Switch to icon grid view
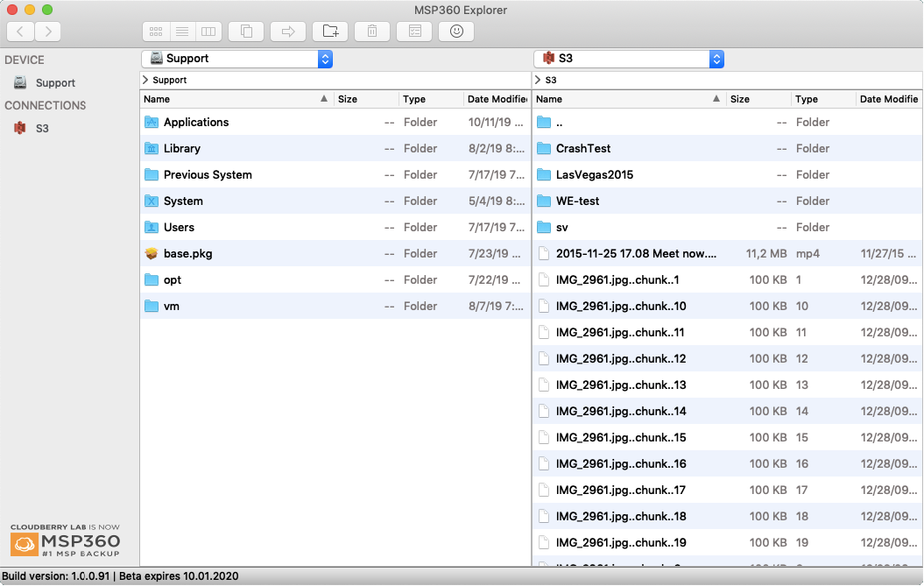The height and width of the screenshot is (586, 924). tap(156, 32)
